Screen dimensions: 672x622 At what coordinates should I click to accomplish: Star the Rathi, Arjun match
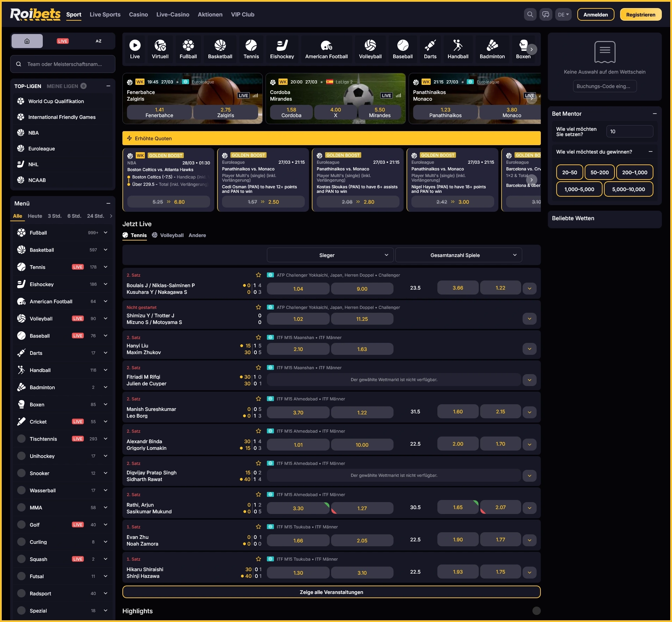pos(258,494)
